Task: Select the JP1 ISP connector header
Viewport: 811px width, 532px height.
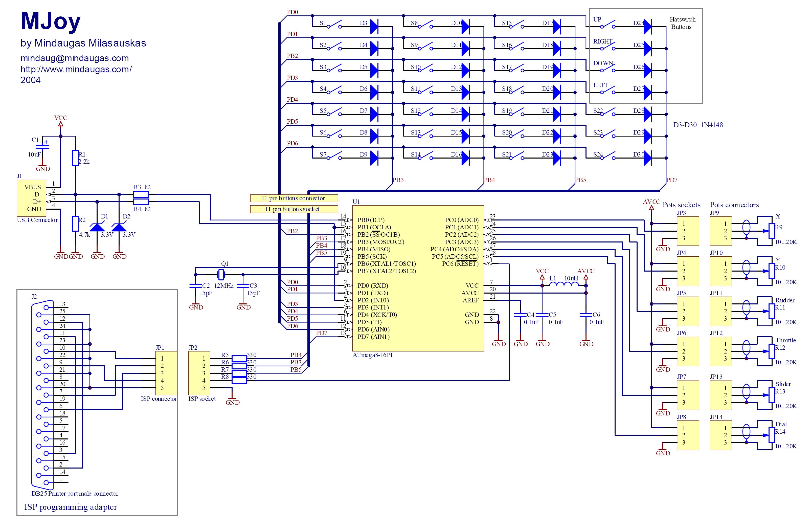Action: (166, 373)
